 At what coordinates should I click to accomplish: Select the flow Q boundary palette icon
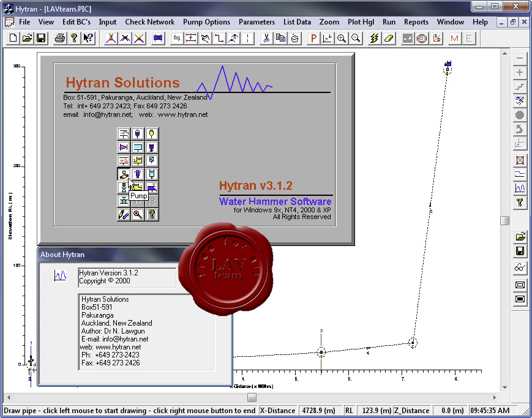tap(124, 161)
